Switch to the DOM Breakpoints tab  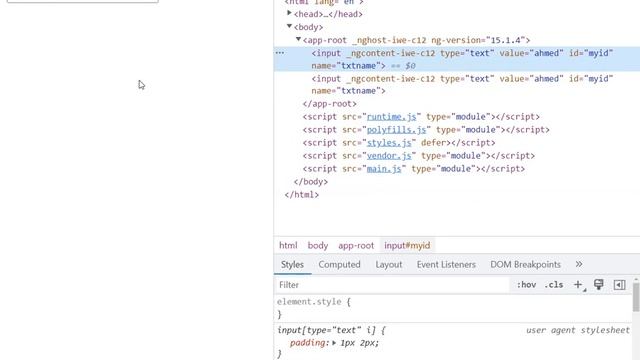(x=525, y=264)
